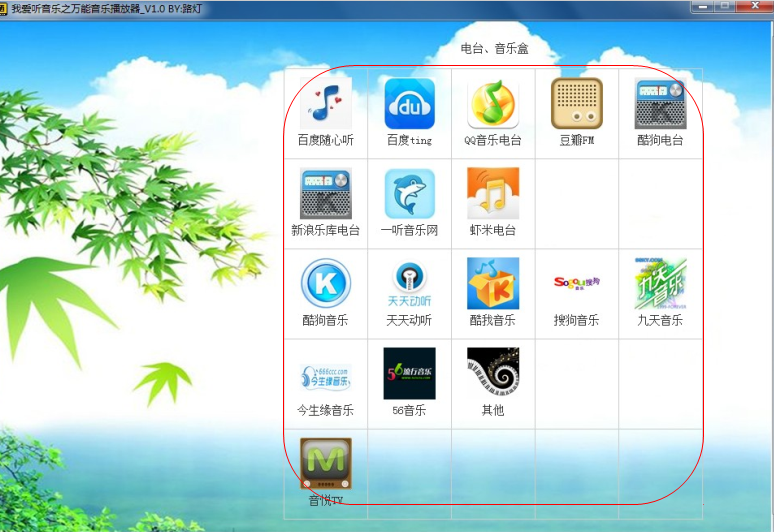Launch the 新浪乐库电台 radio icon
Viewport: 774px width, 532px height.
pos(326,193)
